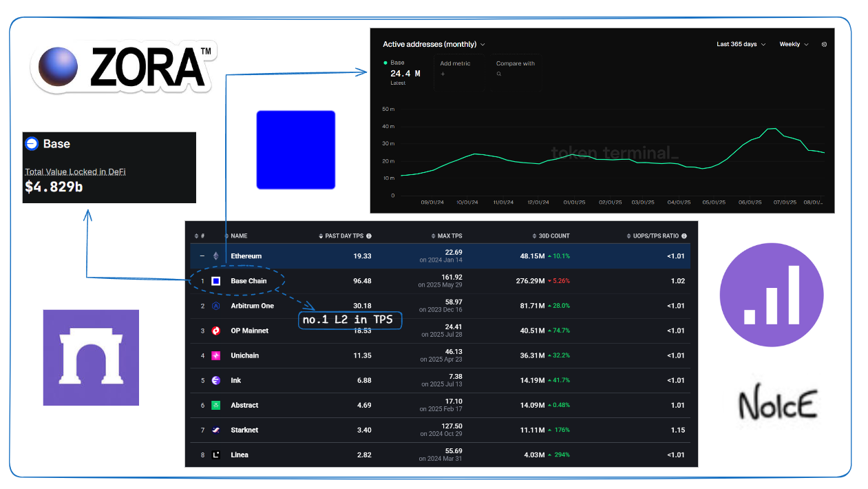Click the purple arch building icon

[x=91, y=357]
